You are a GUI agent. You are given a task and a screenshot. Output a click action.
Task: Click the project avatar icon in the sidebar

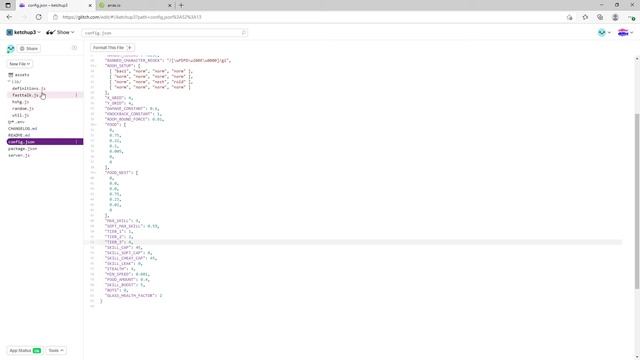[11, 49]
